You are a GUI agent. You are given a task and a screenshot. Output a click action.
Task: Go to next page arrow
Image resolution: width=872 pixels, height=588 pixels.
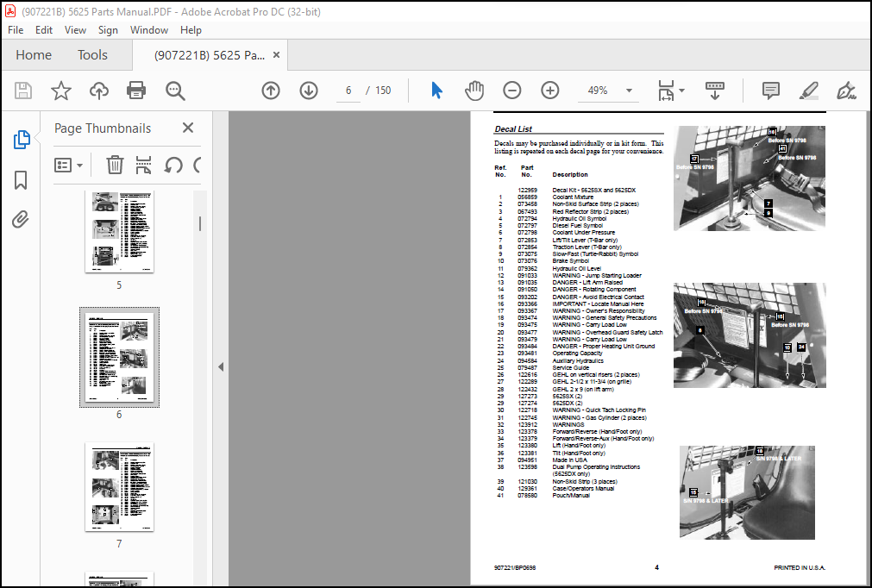(x=309, y=91)
